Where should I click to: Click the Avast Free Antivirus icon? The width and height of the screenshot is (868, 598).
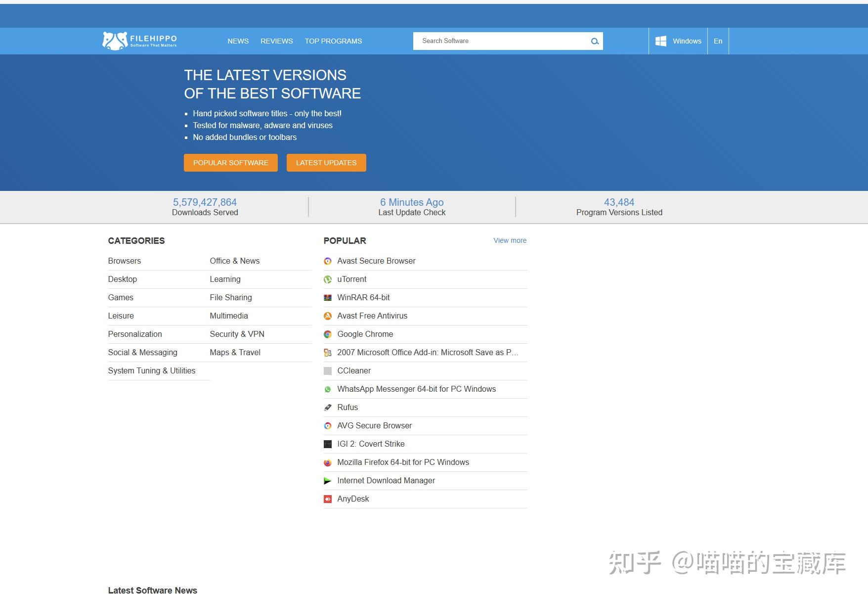(328, 316)
